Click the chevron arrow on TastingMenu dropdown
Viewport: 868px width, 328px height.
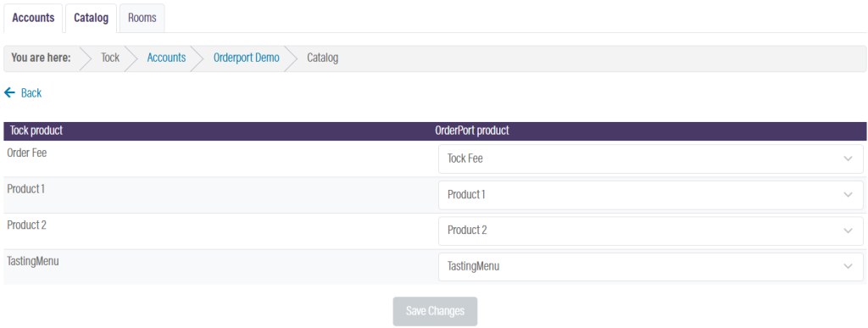coord(848,267)
